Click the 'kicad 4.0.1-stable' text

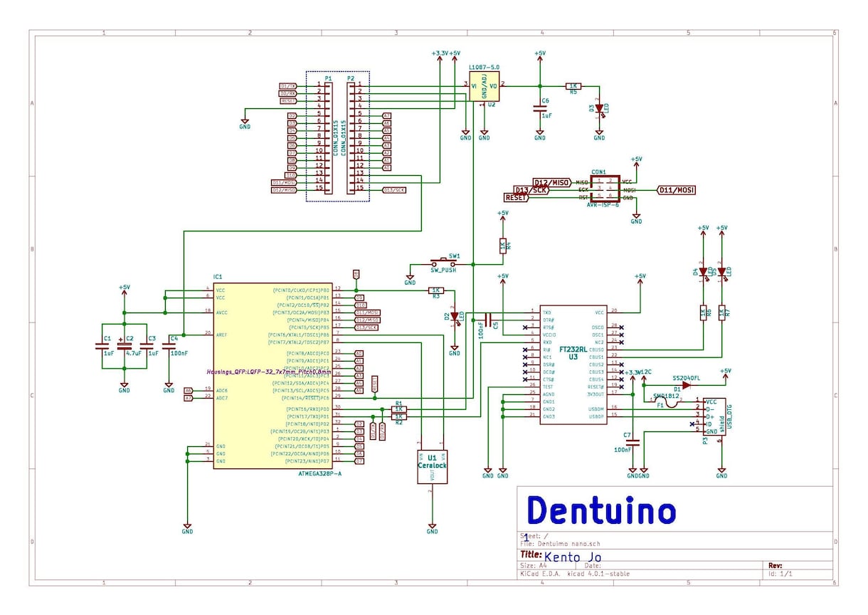coord(598,574)
